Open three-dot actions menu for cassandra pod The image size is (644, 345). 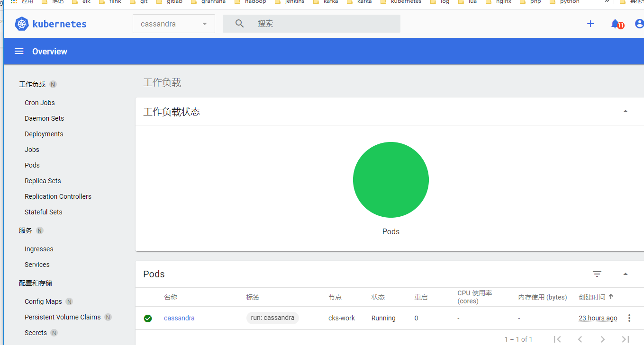point(629,318)
